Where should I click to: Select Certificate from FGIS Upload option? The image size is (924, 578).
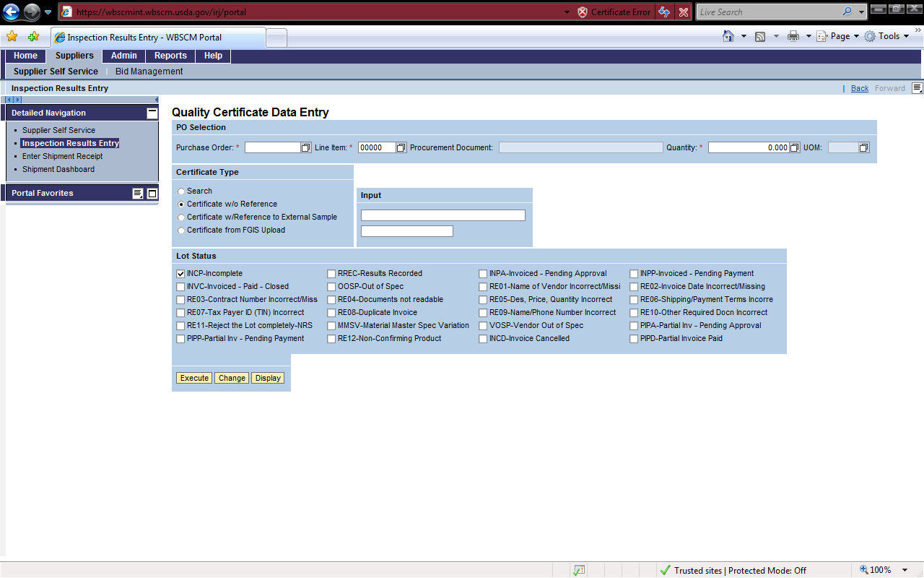pyautogui.click(x=181, y=230)
